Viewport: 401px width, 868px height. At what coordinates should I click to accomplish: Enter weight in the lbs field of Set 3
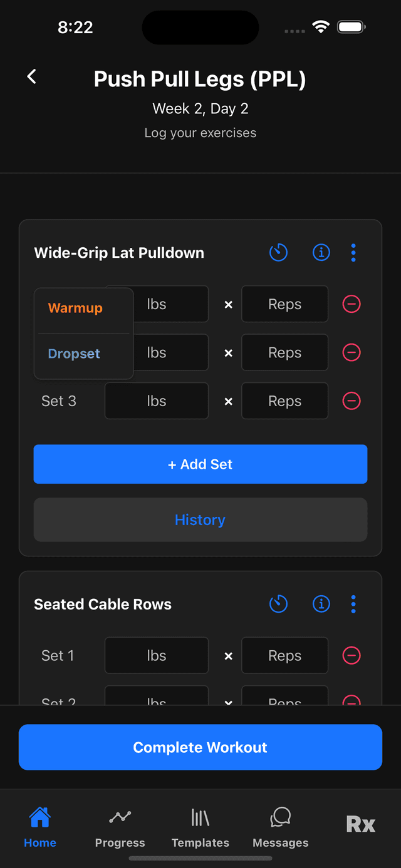pyautogui.click(x=156, y=401)
